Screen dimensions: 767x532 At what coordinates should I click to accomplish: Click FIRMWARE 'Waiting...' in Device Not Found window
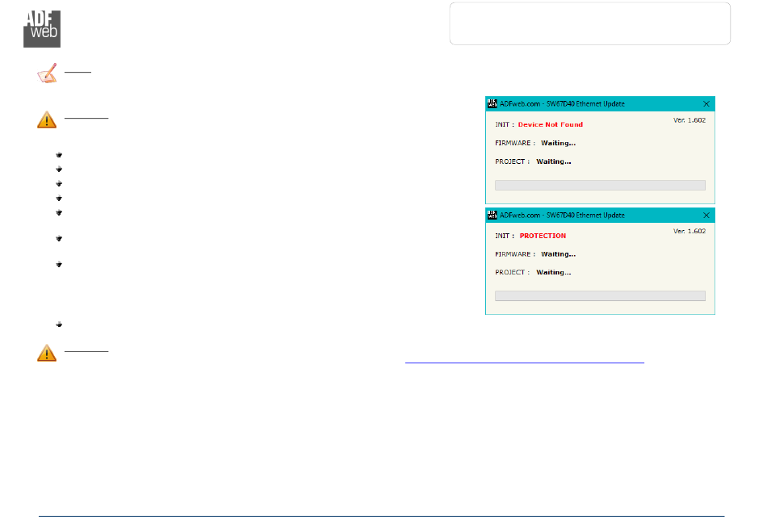click(558, 143)
